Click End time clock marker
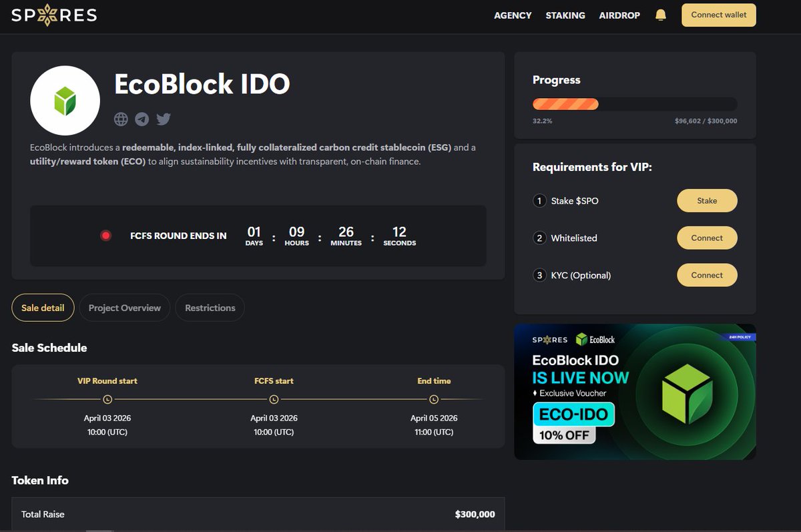 (x=434, y=399)
